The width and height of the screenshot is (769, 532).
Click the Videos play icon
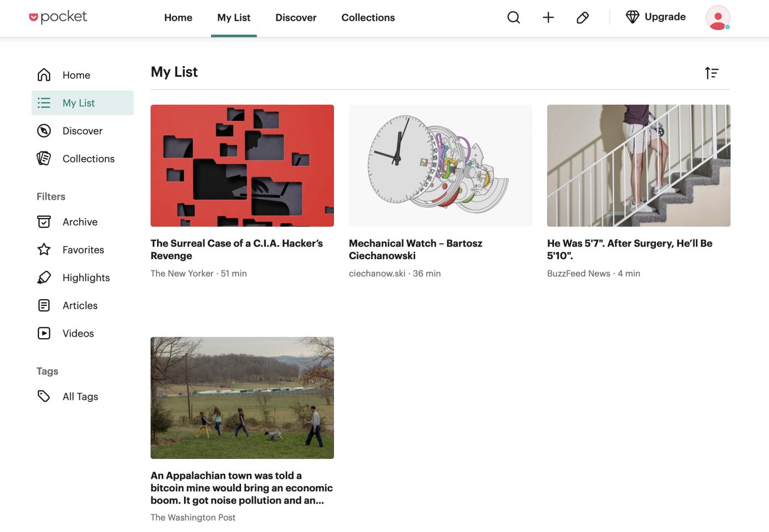point(44,333)
